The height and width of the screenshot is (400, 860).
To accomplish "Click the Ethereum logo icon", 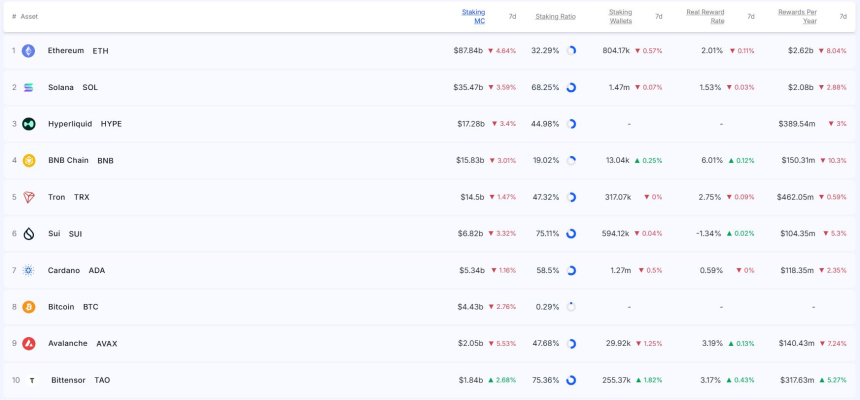I will pos(28,51).
